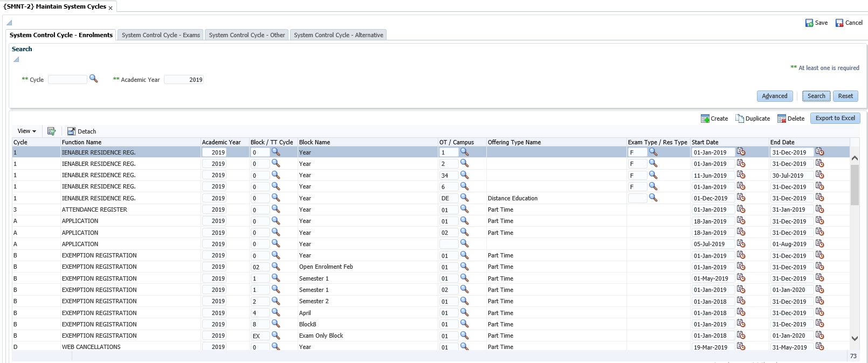Click the Cancel icon
Viewport: 868px width, 363px height.
(839, 23)
